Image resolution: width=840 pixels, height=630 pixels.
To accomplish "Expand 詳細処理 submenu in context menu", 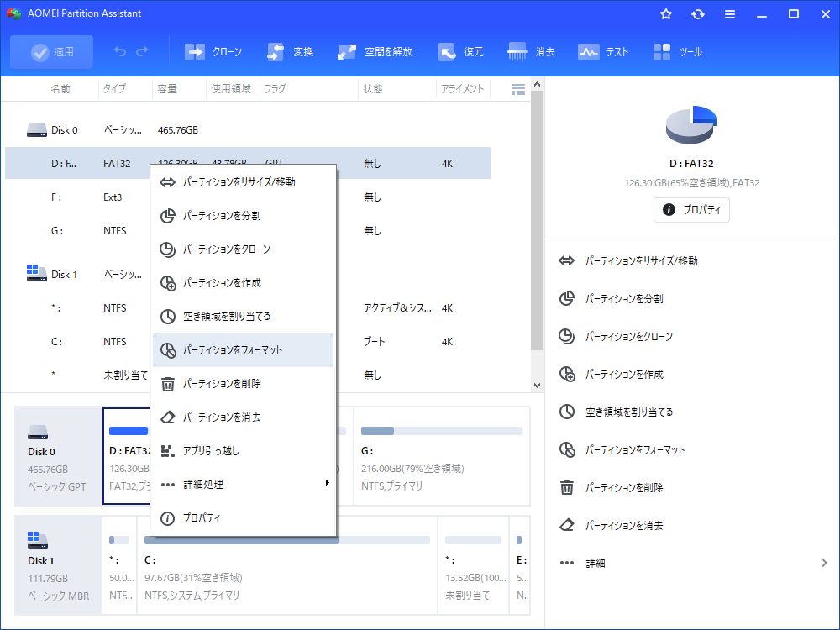I will [x=244, y=485].
